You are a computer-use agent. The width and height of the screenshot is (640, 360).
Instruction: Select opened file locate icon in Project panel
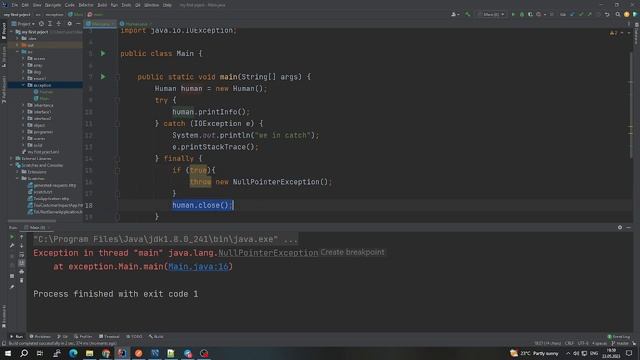[x=41, y=24]
